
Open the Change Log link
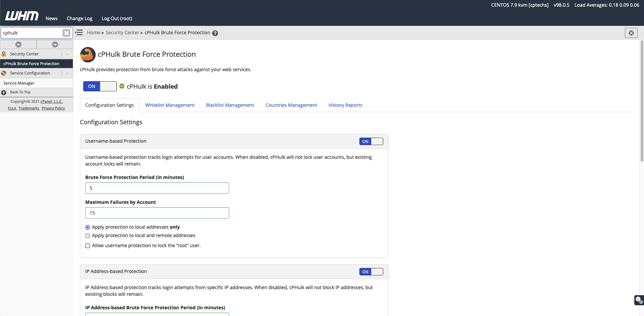coord(80,18)
